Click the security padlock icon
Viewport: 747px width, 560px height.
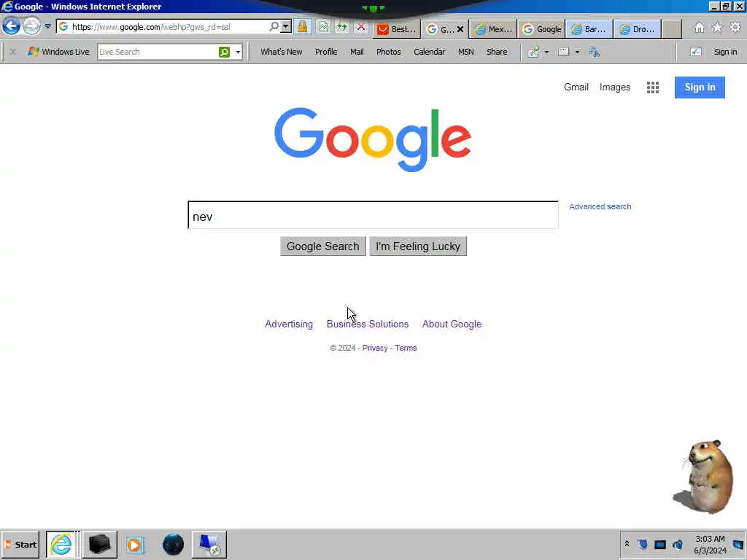[x=302, y=27]
